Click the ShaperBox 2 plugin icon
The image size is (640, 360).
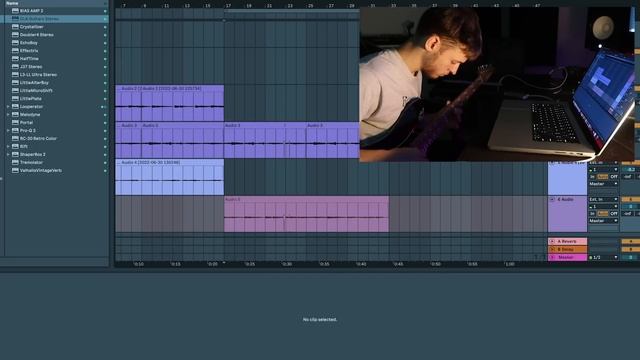coord(15,154)
